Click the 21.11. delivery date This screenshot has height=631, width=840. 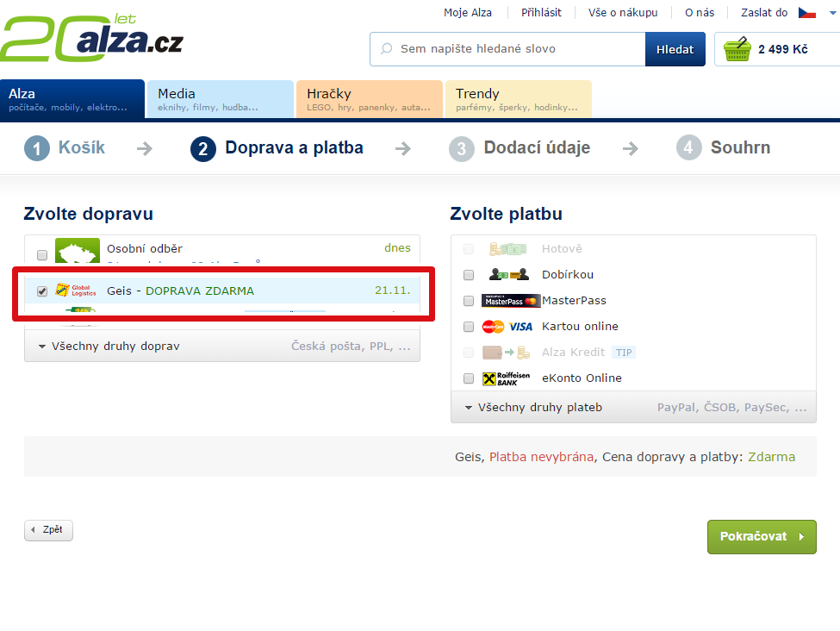pyautogui.click(x=392, y=290)
